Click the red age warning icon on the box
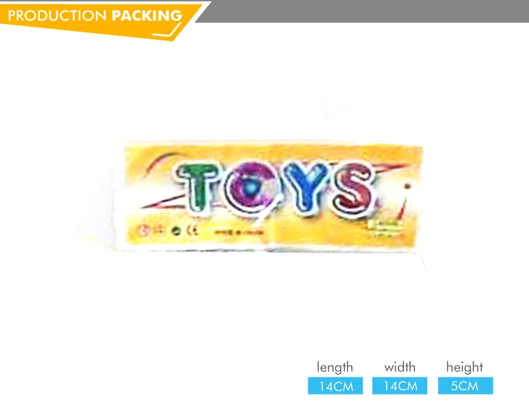Screen dimensions: 529x420 click(x=143, y=230)
